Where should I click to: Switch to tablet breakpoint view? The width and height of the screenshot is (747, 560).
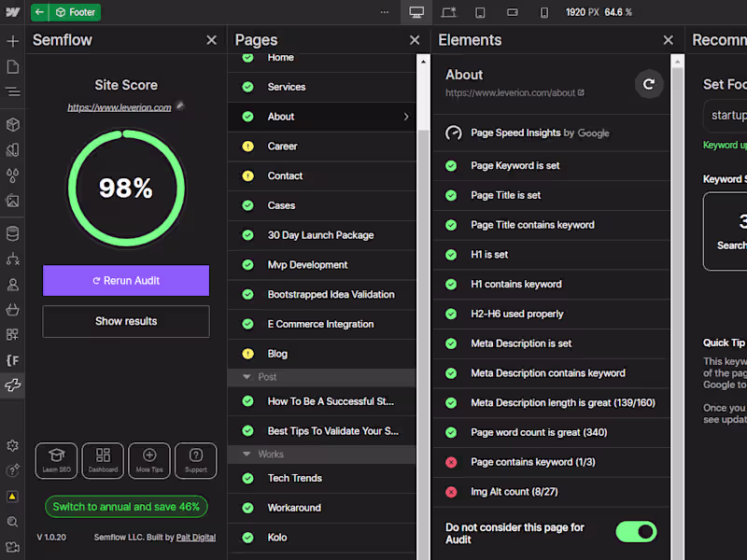tap(480, 12)
